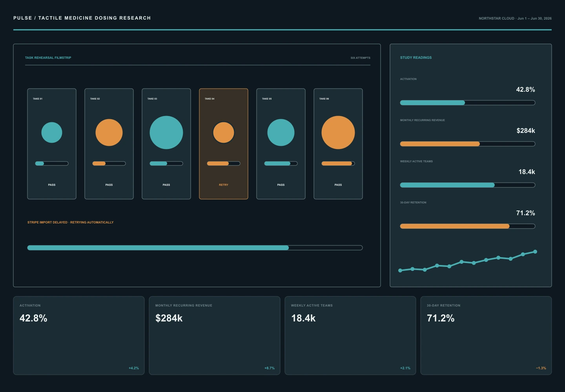Click the PASS label under Take 01
Image resolution: width=565 pixels, height=392 pixels.
52,185
